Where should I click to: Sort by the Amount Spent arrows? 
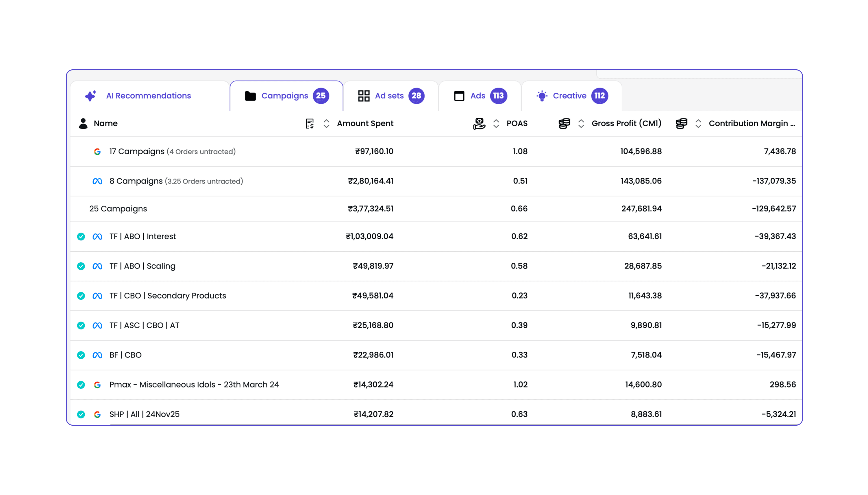326,123
